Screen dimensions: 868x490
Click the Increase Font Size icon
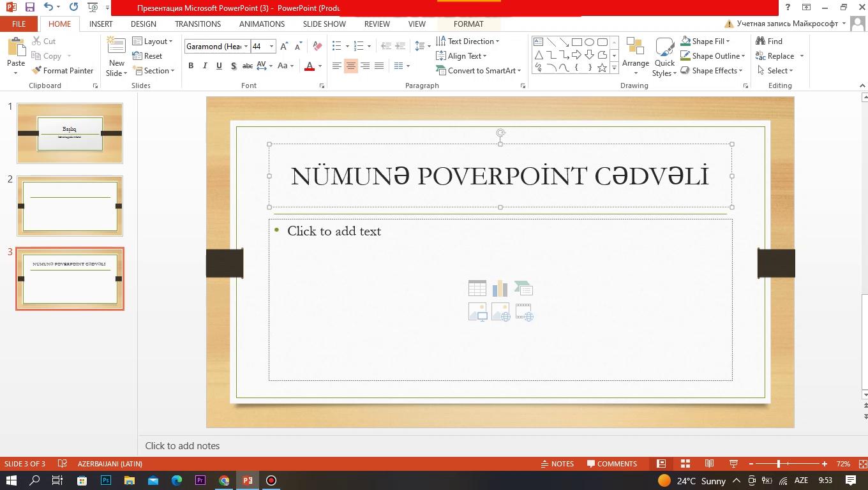click(x=284, y=46)
